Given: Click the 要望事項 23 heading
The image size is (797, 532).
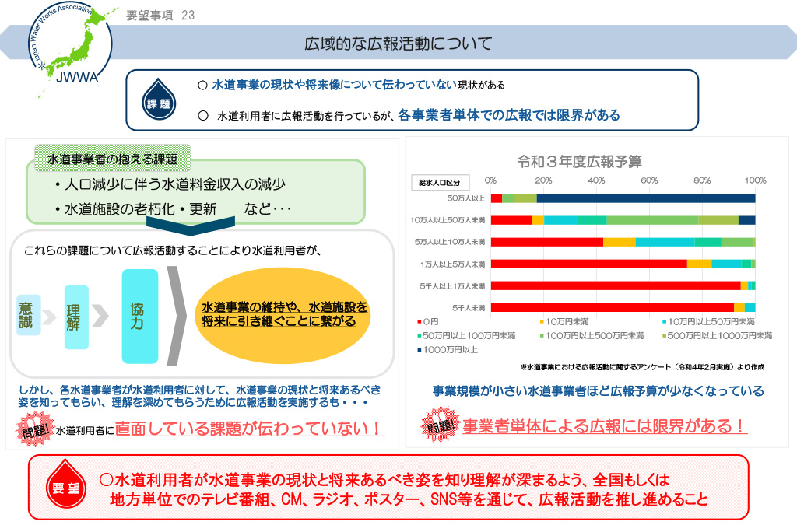Looking at the screenshot, I should pyautogui.click(x=160, y=16).
